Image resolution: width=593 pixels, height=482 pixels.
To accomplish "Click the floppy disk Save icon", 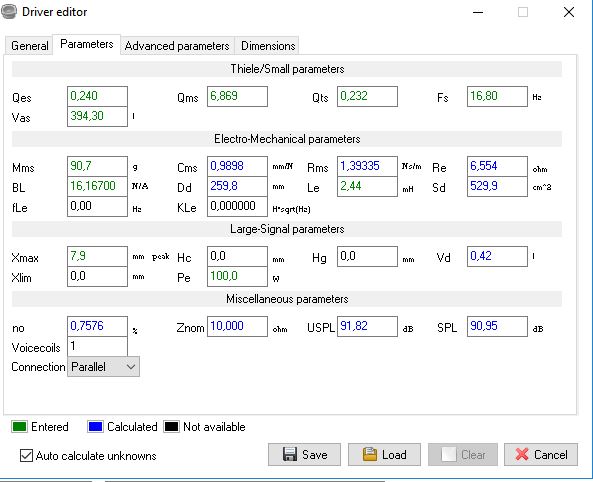I will click(x=290, y=454).
